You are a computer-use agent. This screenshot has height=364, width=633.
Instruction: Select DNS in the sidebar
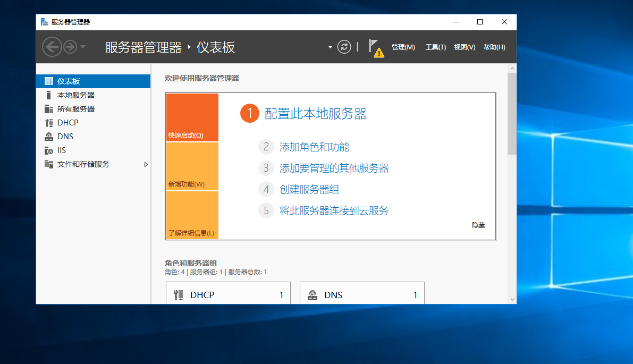[x=93, y=137]
